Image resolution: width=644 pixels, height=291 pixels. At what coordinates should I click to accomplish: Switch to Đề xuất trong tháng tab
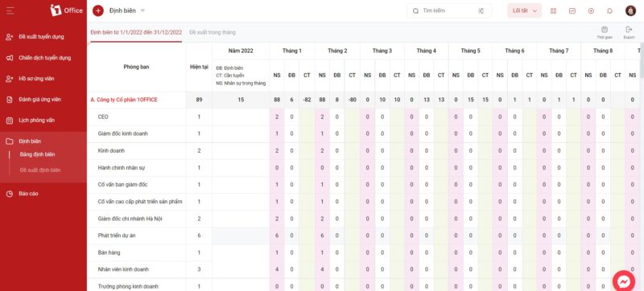pyautogui.click(x=213, y=32)
